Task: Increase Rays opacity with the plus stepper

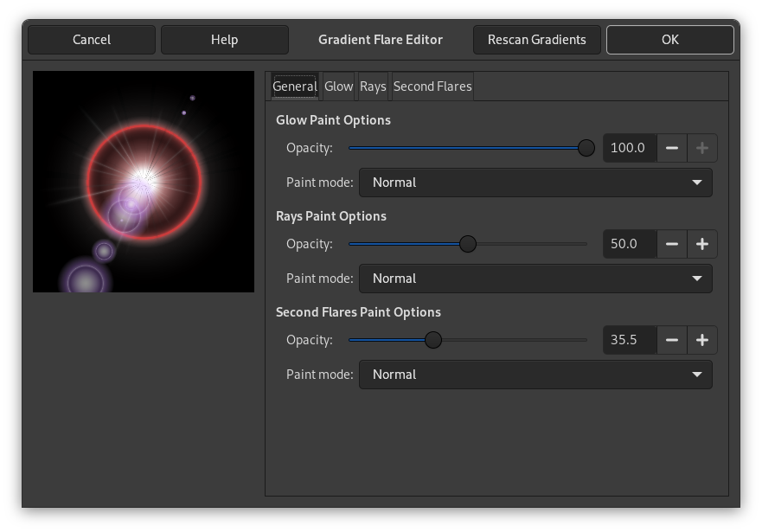Action: tap(701, 244)
